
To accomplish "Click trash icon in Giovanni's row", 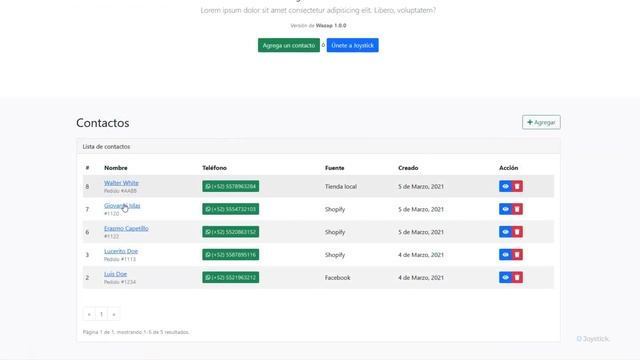I will click(517, 209).
